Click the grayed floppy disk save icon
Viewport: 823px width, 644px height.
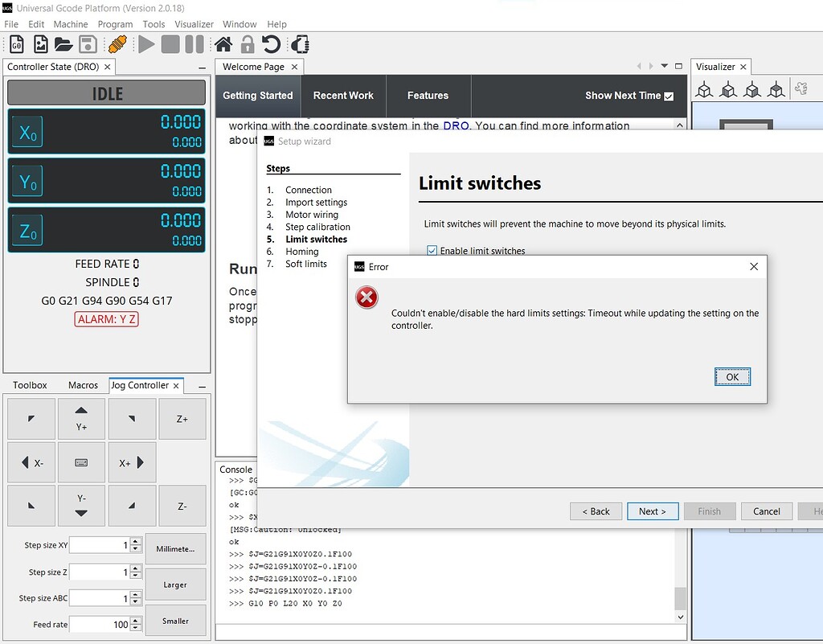[88, 44]
